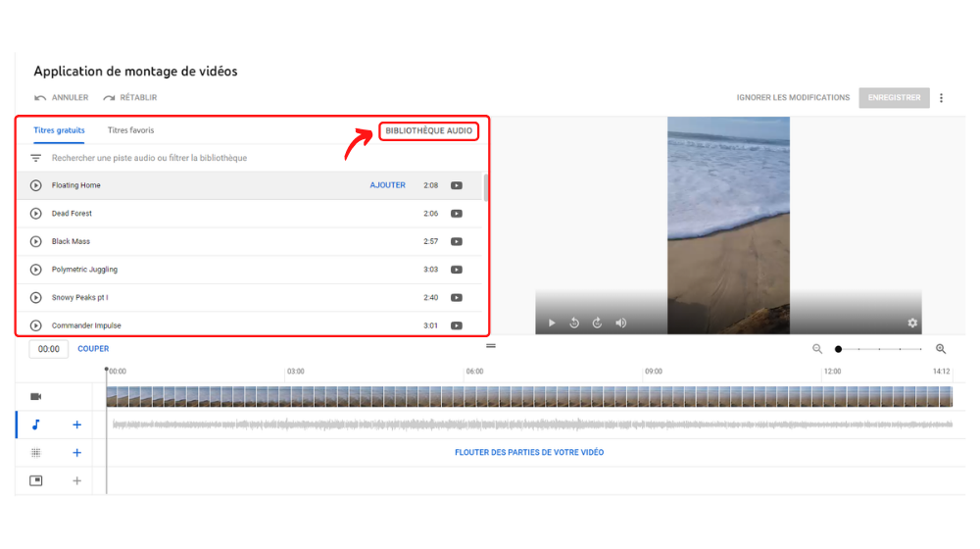Zoom in the timeline
This screenshot has height=549, width=980.
[941, 349]
